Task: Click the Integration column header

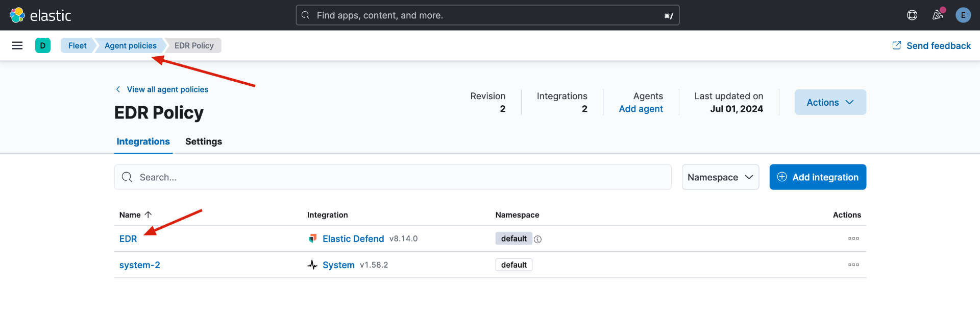Action: [x=328, y=215]
